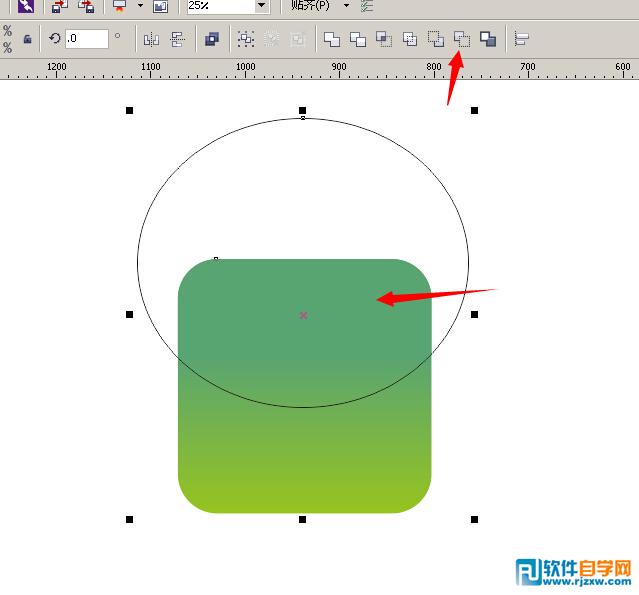
Task: Apply the Weld shaping command
Action: (332, 40)
